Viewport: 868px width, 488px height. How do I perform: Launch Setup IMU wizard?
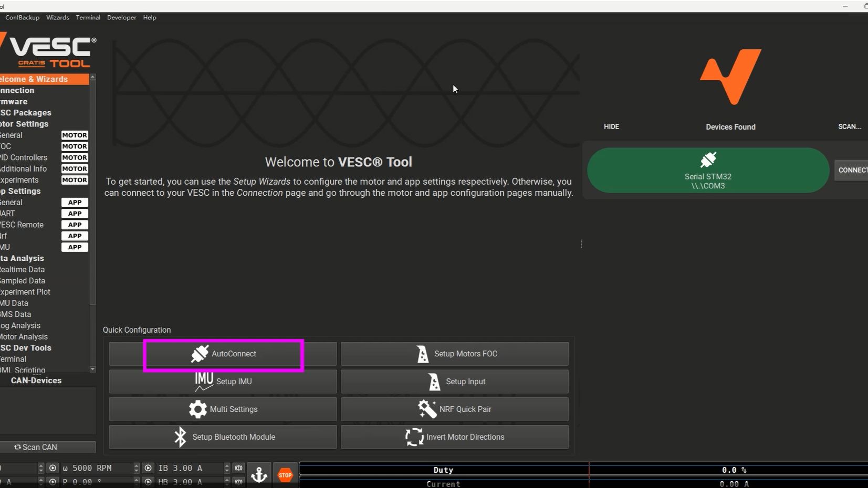click(223, 381)
